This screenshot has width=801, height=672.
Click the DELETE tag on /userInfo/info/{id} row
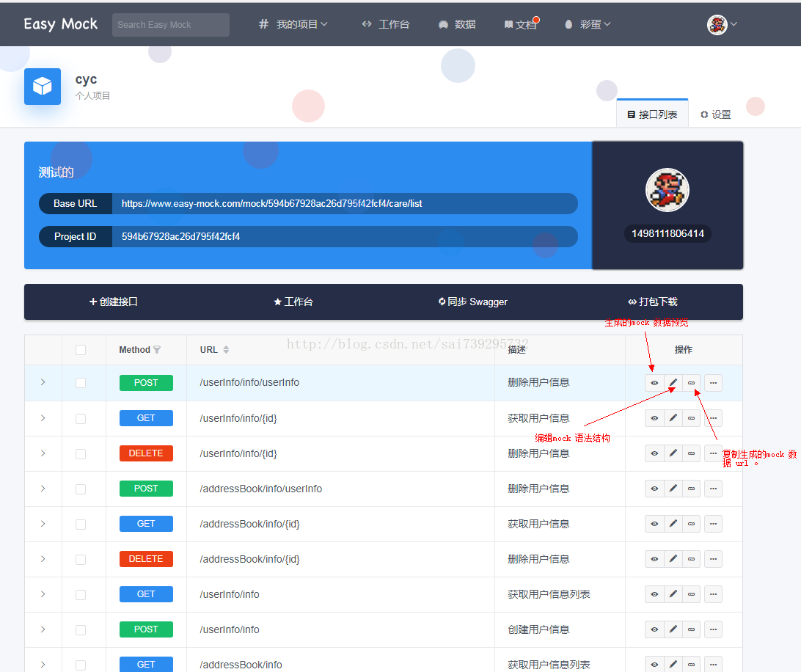146,453
